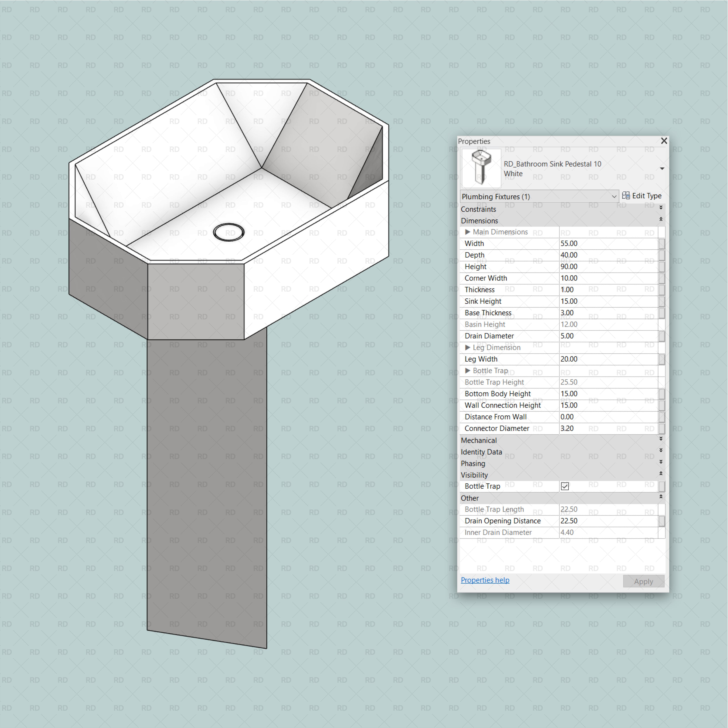Click the associate parameter button beside Width
Image resolution: width=728 pixels, height=728 pixels.
click(x=662, y=243)
